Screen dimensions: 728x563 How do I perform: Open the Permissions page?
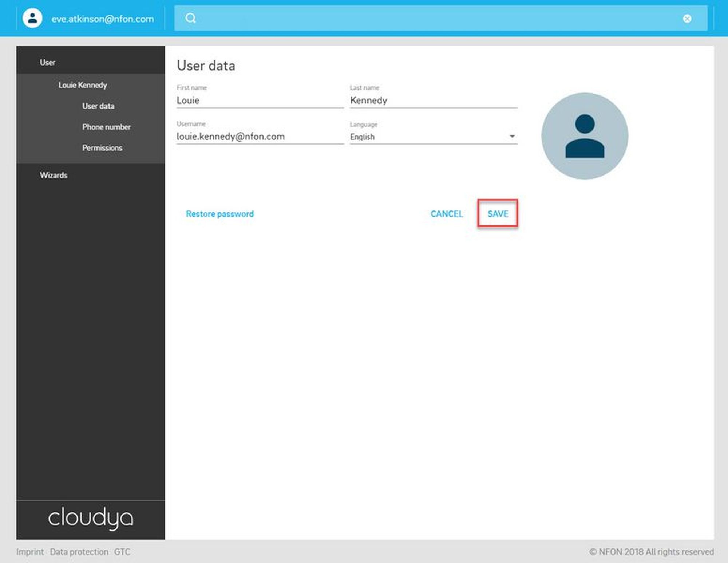[x=102, y=148]
